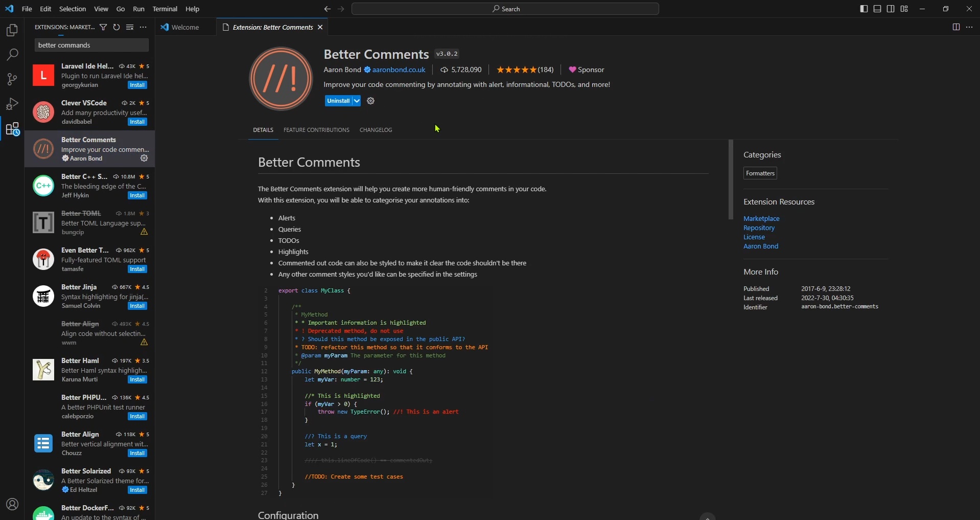Click the readme vertical scrollbar
The width and height of the screenshot is (980, 520).
tap(731, 179)
